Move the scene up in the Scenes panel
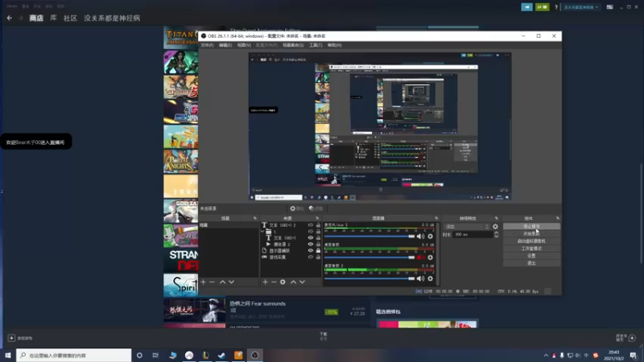Image resolution: width=644 pixels, height=362 pixels. point(222,282)
